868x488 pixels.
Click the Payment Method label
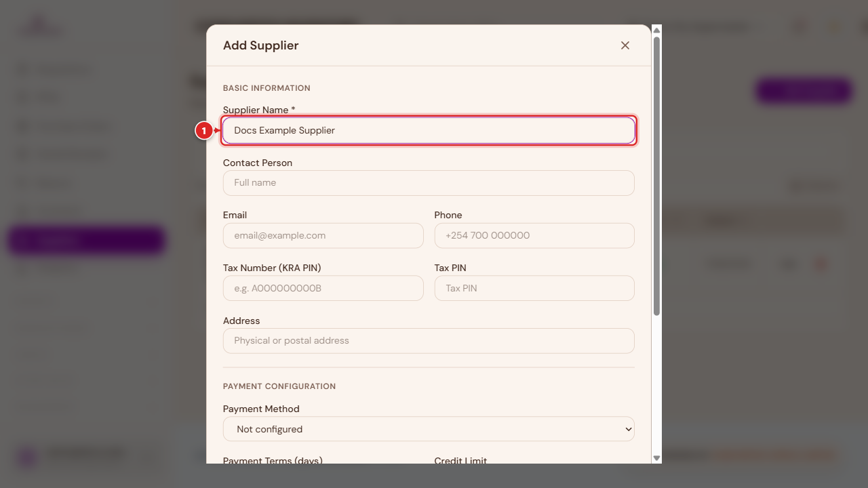261,409
